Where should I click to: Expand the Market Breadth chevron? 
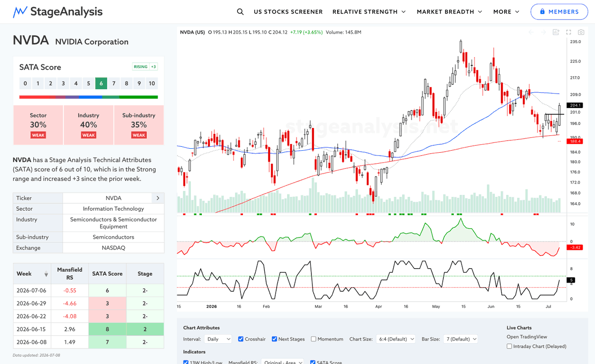tap(480, 11)
